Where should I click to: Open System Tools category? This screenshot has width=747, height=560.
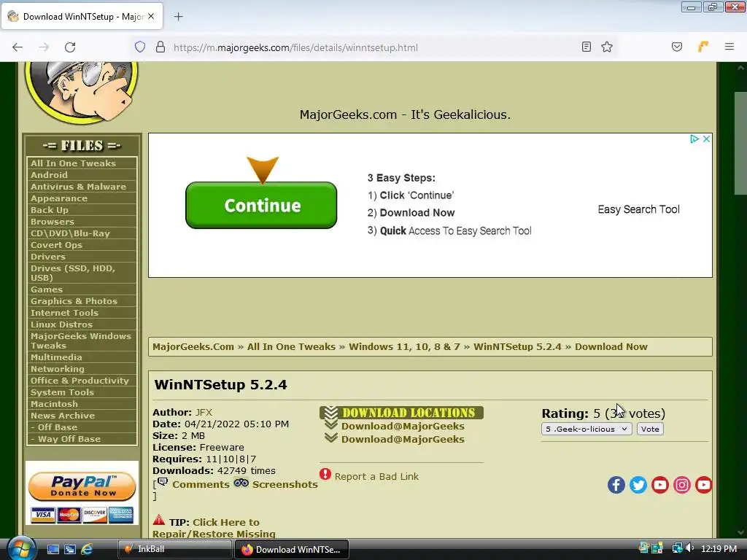[62, 392]
